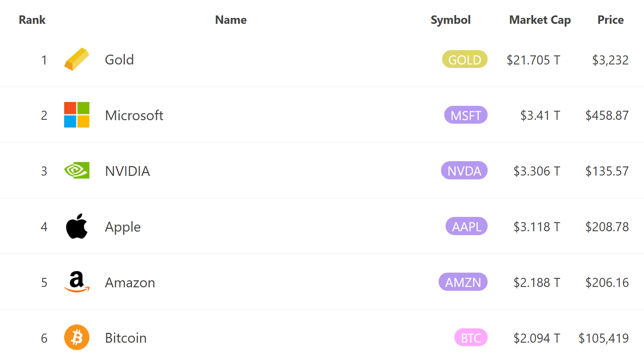The image size is (644, 363).
Task: Click the Apple logo icon
Action: click(x=77, y=226)
